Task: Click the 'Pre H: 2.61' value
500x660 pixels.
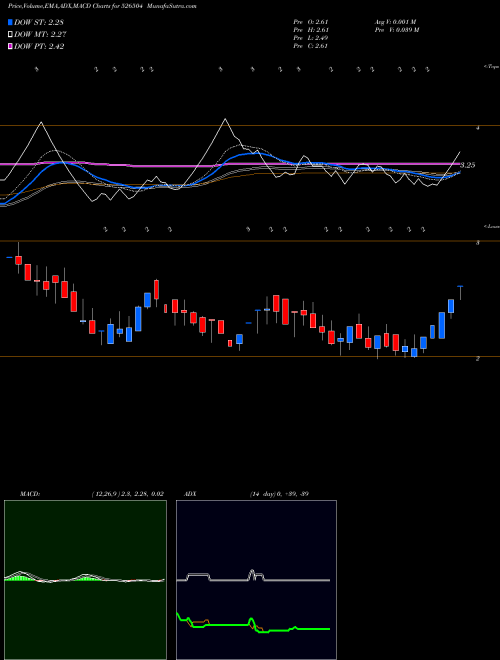Action: pos(311,30)
